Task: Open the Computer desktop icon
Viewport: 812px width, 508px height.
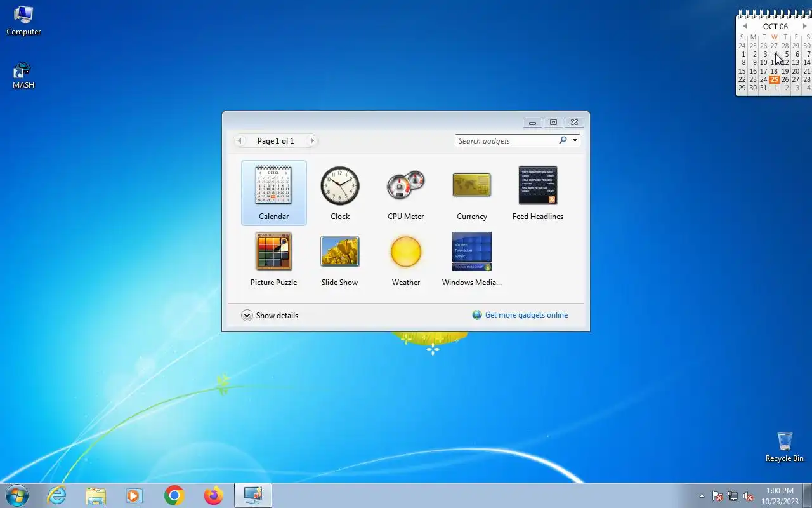Action: [23, 21]
